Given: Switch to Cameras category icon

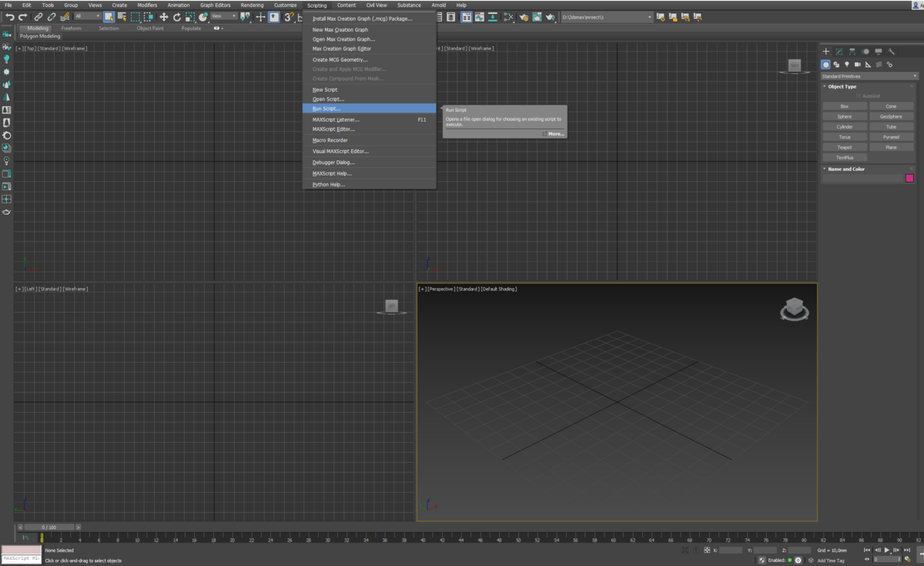Looking at the screenshot, I should point(857,65).
